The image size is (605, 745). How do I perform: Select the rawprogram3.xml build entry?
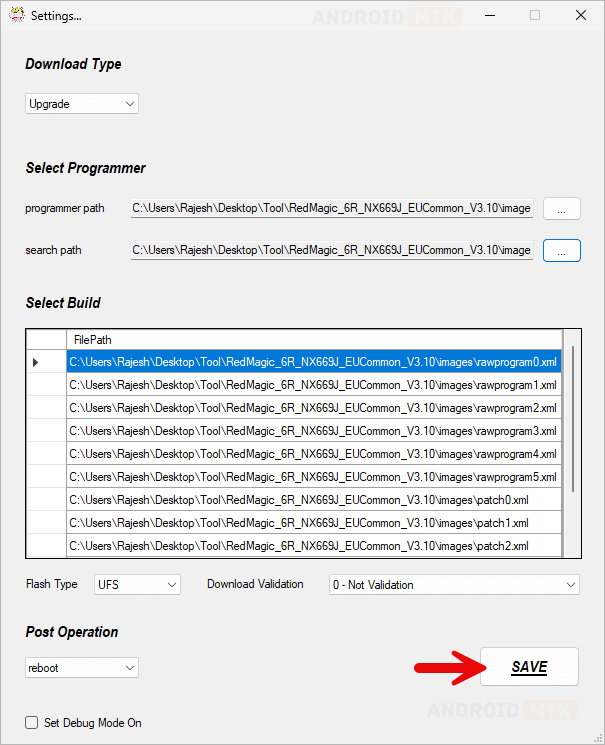point(313,431)
